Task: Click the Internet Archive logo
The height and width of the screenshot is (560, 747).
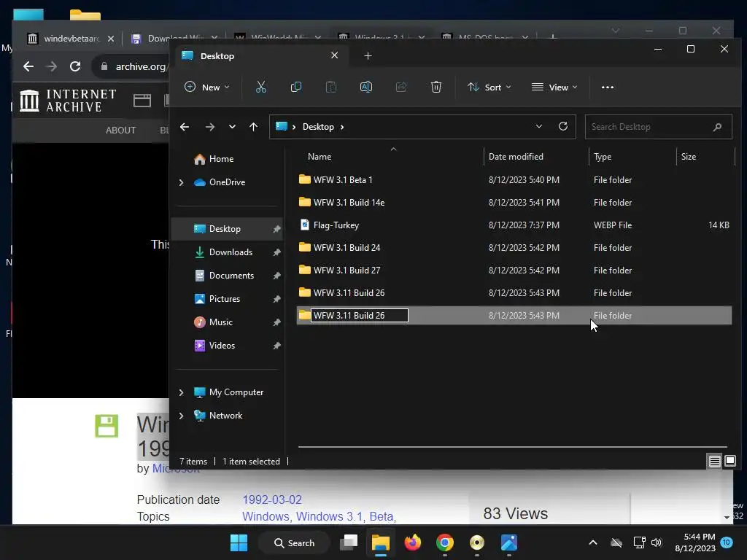Action: click(68, 101)
